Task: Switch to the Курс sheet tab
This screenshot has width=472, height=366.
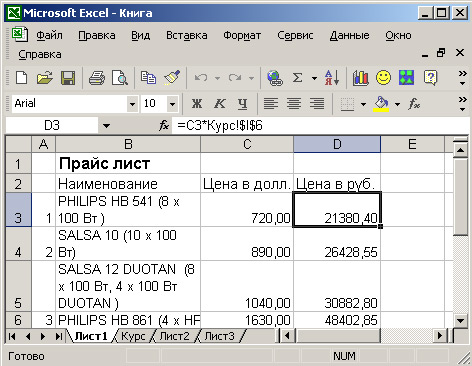Action: [133, 336]
